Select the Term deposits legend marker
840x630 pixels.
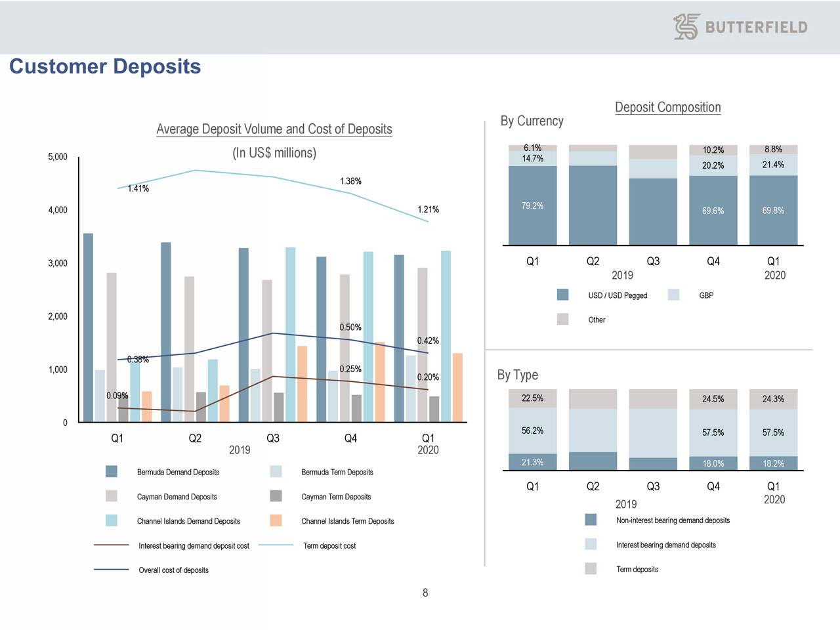pos(589,568)
